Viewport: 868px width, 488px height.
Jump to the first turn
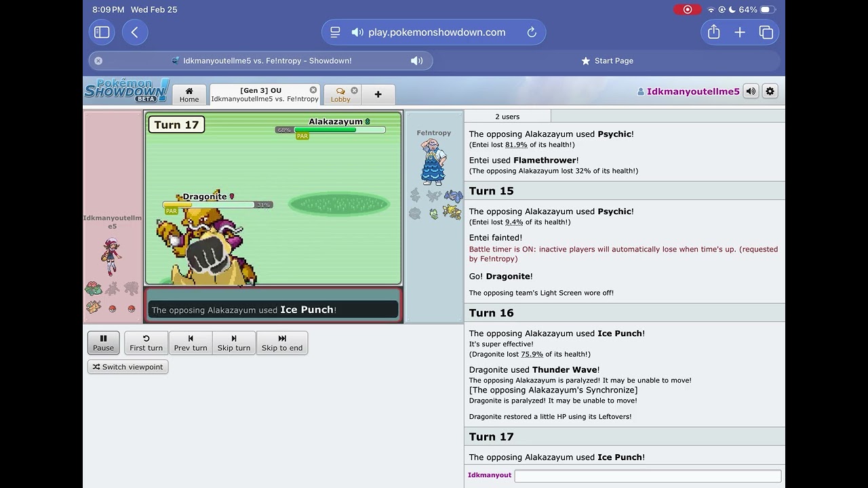coord(146,342)
